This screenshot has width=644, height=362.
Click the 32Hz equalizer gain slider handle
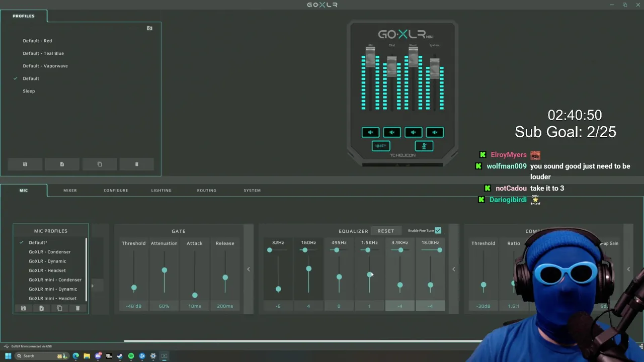(x=278, y=289)
